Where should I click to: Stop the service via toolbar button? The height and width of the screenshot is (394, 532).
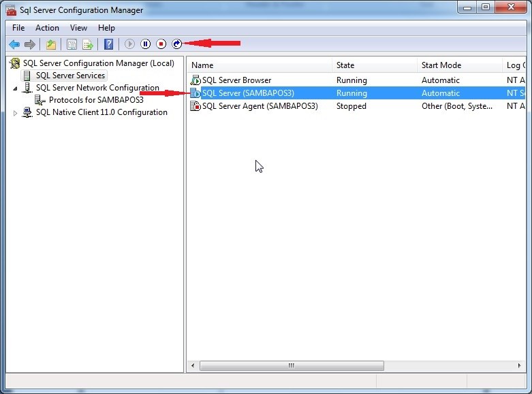click(161, 44)
